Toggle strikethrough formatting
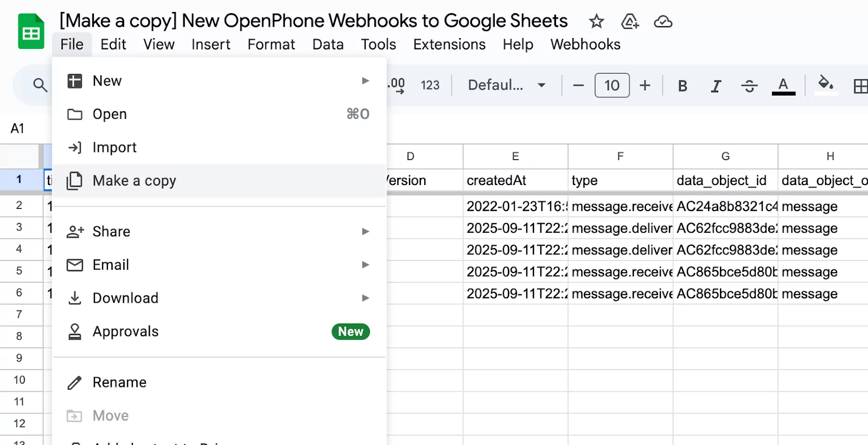Screen dimensions: 868x445 [x=749, y=86]
